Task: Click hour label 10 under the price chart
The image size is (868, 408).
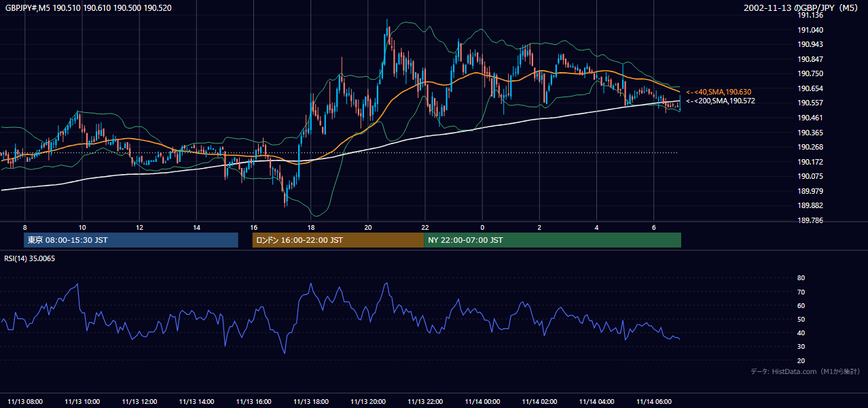Action: 82,227
